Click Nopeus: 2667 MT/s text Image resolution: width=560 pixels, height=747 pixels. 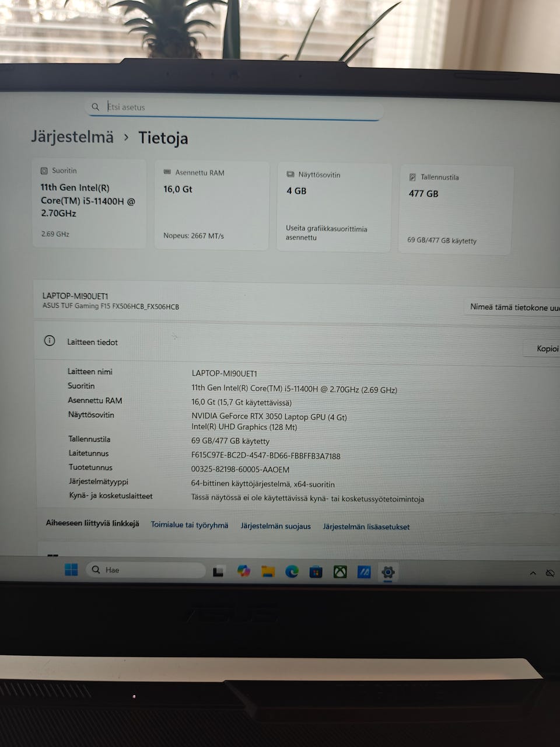pyautogui.click(x=194, y=236)
